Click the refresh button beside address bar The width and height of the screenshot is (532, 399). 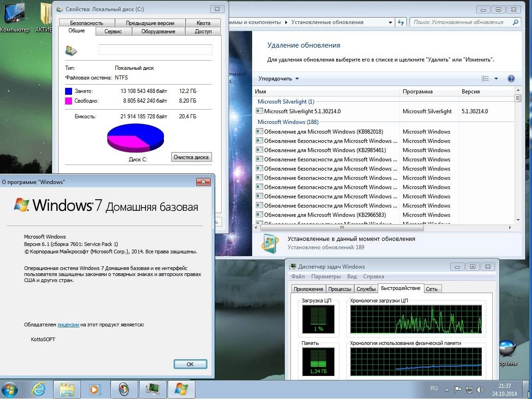tap(401, 22)
